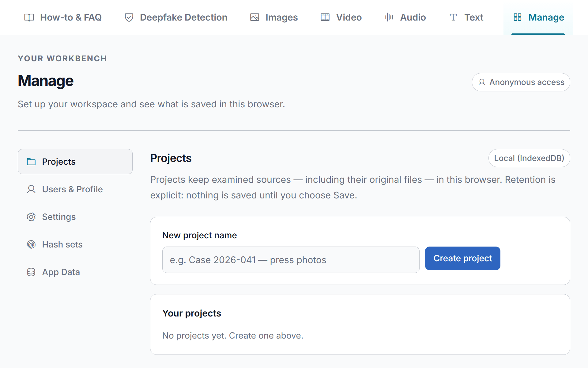Viewport: 588px width, 368px height.
Task: Click the gear icon beside Settings
Action: coord(31,217)
